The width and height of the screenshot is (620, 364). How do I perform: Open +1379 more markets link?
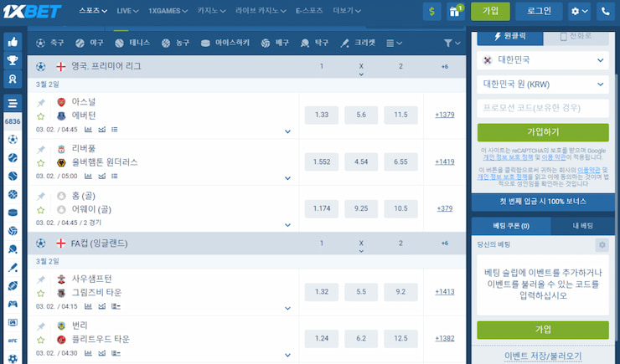click(444, 115)
